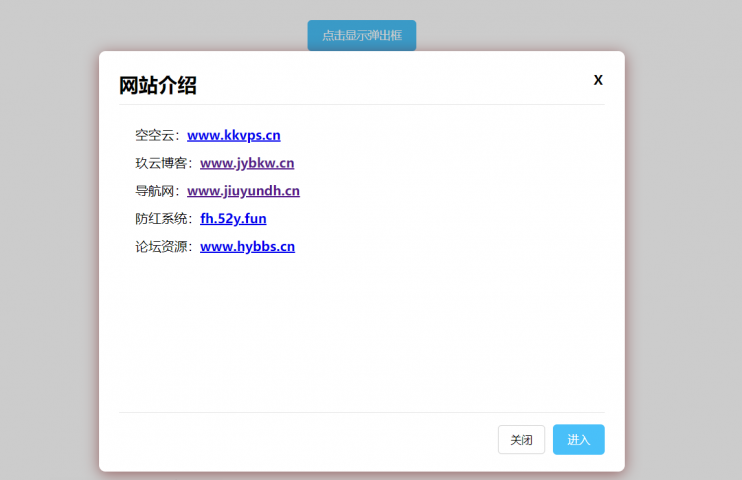Screen dimensions: 742x480
Task: Click the 点击显示弹出框 button behind the dialog
Action: click(x=362, y=35)
